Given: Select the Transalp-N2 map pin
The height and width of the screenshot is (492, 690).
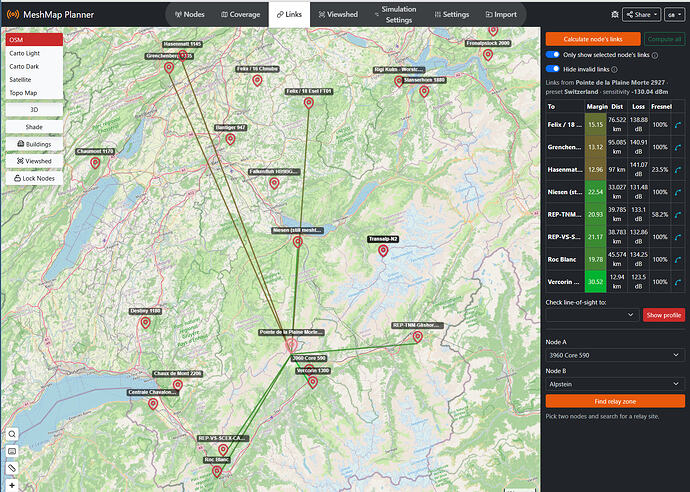Looking at the screenshot, I should click(383, 251).
